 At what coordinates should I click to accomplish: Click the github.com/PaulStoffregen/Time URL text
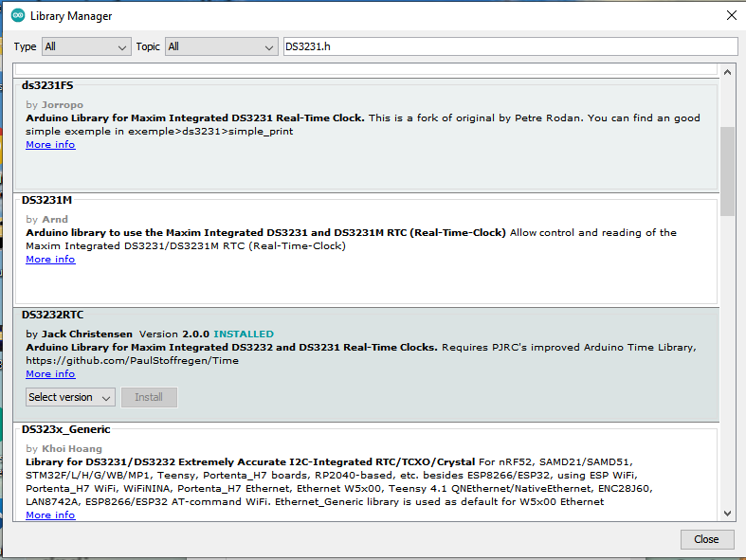pyautogui.click(x=133, y=361)
